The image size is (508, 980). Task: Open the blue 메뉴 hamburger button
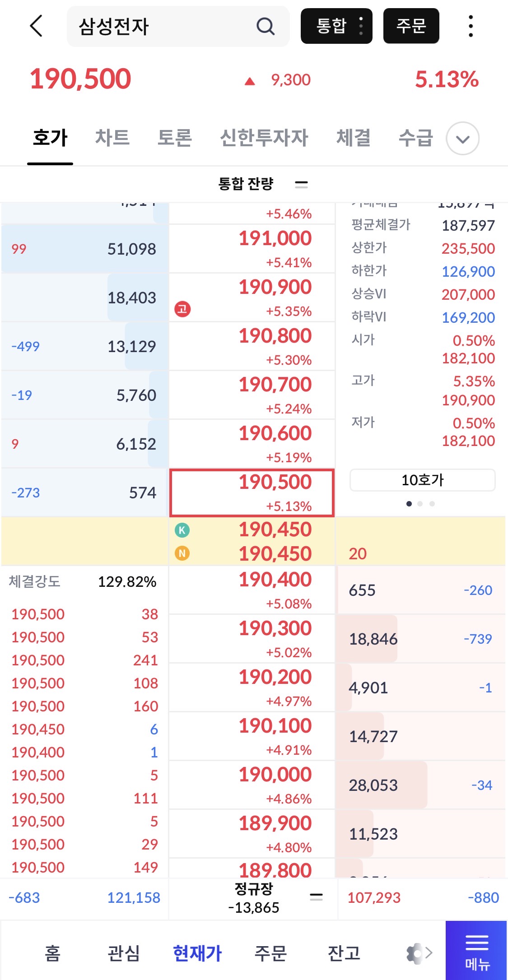[476, 950]
